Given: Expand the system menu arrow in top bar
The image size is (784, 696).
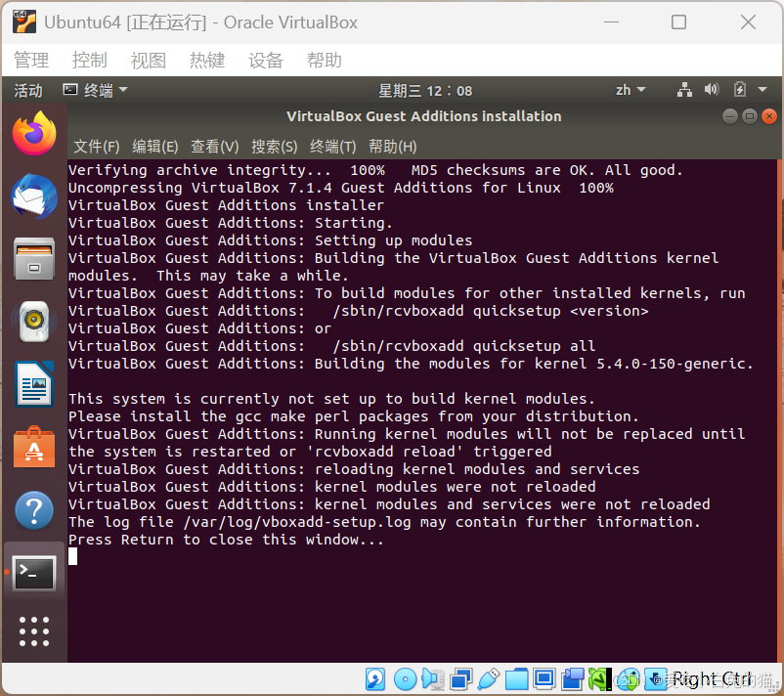Looking at the screenshot, I should (x=762, y=90).
